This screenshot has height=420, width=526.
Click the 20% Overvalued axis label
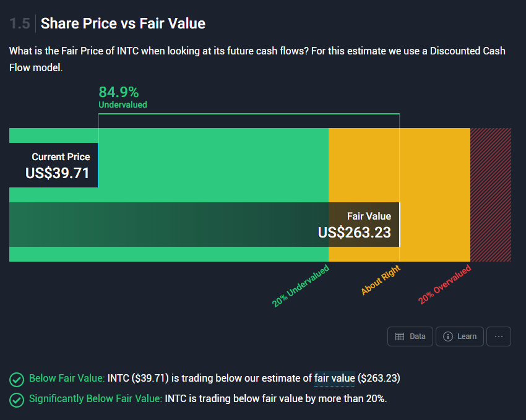(x=444, y=285)
